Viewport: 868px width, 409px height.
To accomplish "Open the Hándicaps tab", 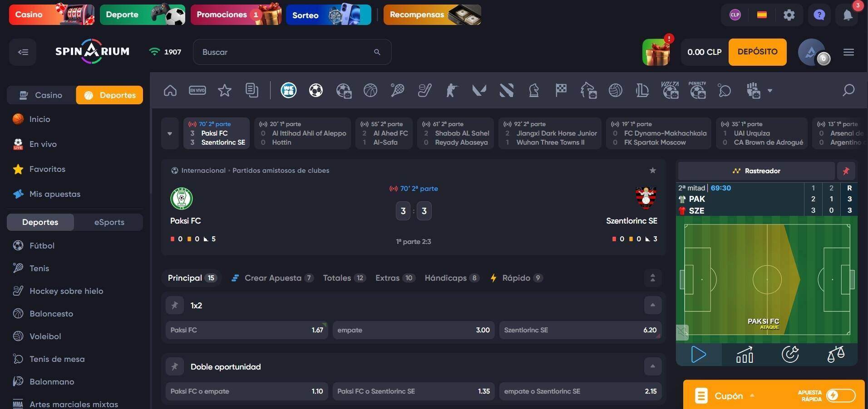I will click(x=452, y=278).
